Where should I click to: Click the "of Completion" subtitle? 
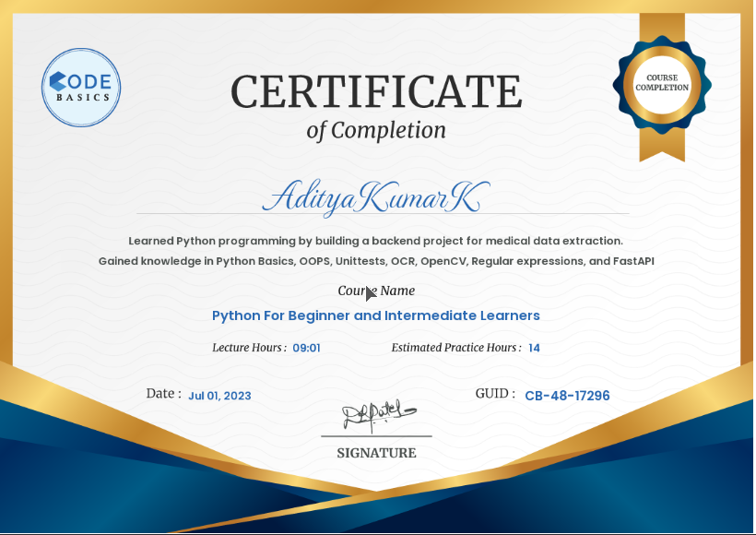tap(376, 130)
